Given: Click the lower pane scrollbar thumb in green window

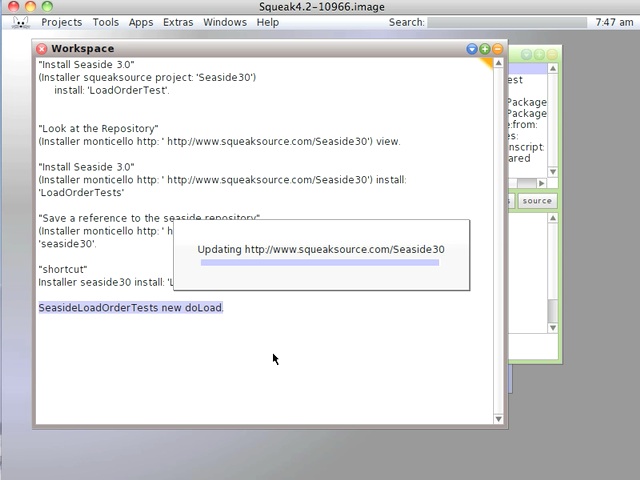Looking at the screenshot, I should coord(553,311).
